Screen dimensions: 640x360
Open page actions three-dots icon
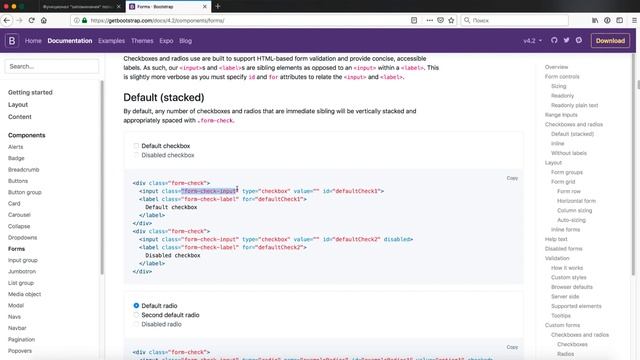[x=429, y=20]
